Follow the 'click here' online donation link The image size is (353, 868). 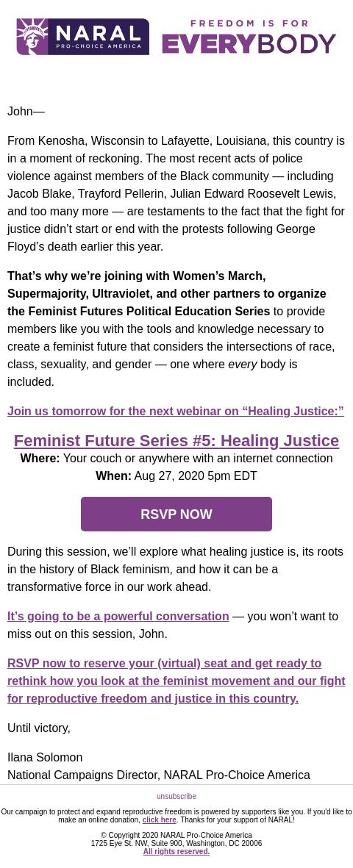coord(159,819)
